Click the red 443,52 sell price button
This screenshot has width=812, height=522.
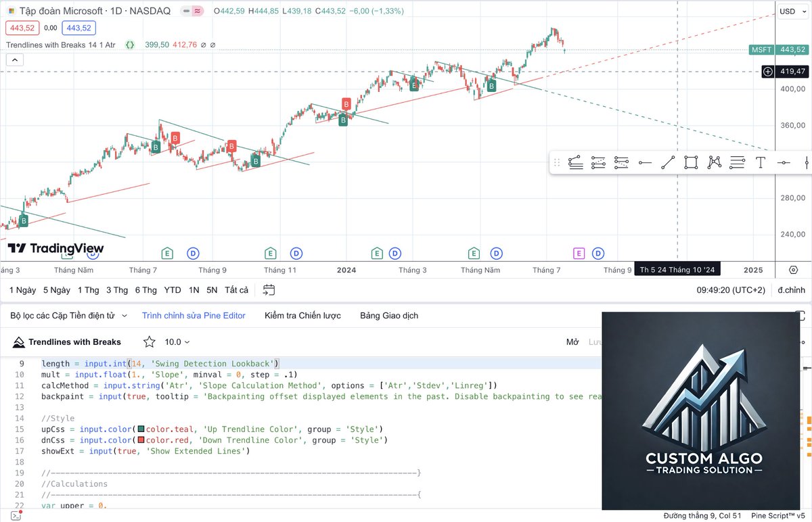[22, 28]
